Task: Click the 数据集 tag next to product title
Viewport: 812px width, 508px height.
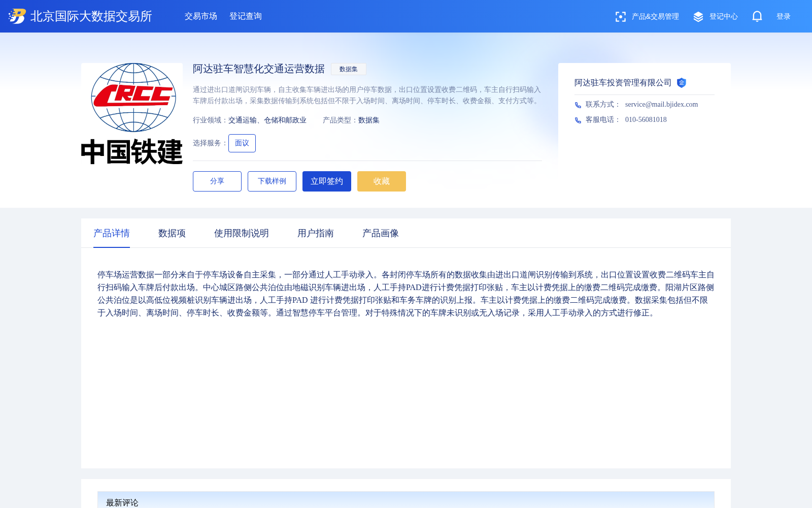Action: coord(349,69)
